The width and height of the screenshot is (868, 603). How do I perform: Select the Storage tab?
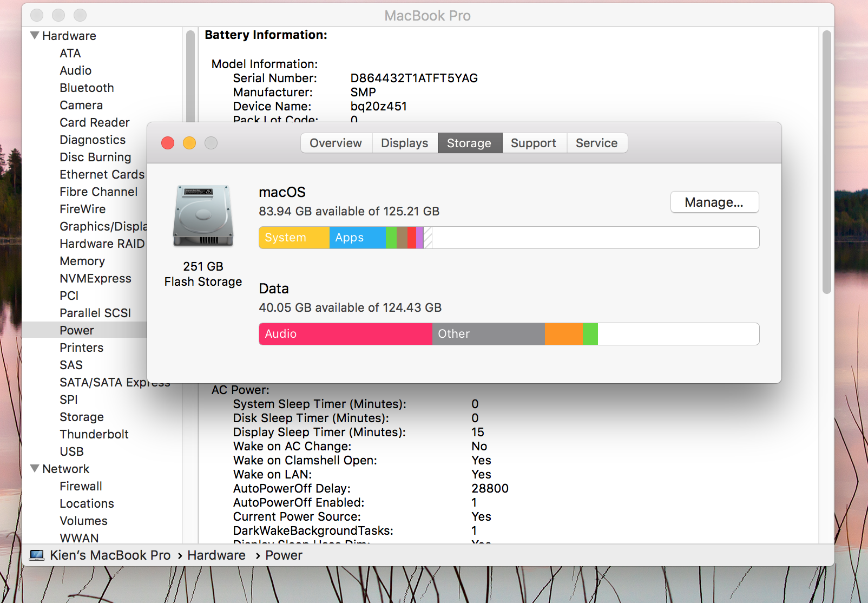(469, 143)
